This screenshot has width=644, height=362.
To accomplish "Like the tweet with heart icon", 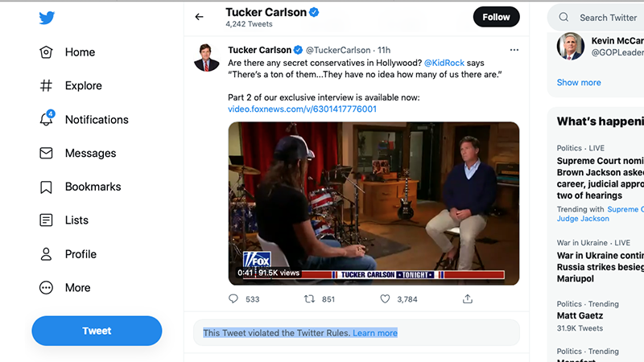I will click(x=385, y=299).
